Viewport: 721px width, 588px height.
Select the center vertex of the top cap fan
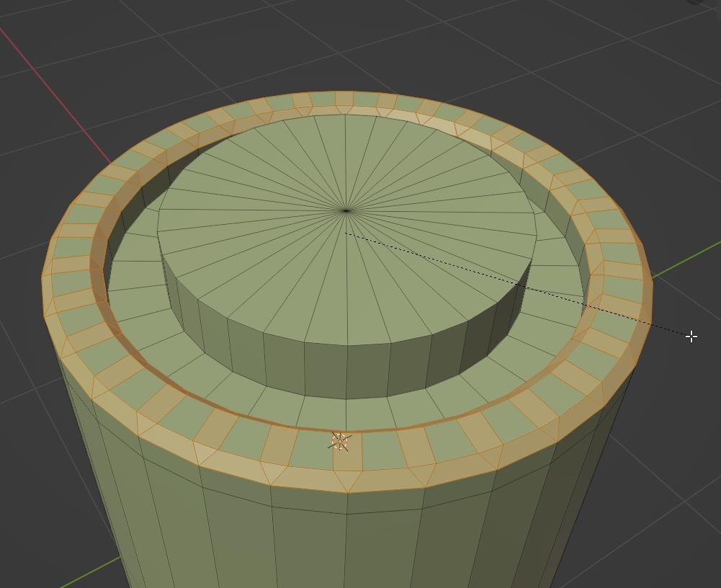click(x=346, y=210)
